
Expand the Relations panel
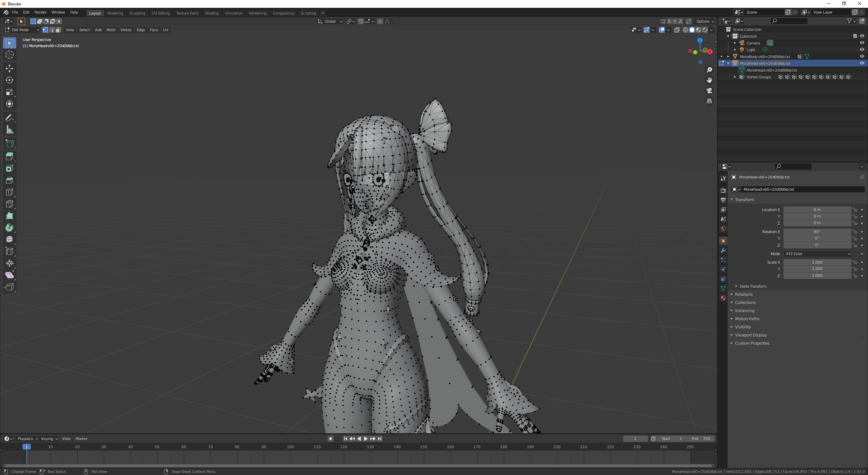click(x=744, y=294)
